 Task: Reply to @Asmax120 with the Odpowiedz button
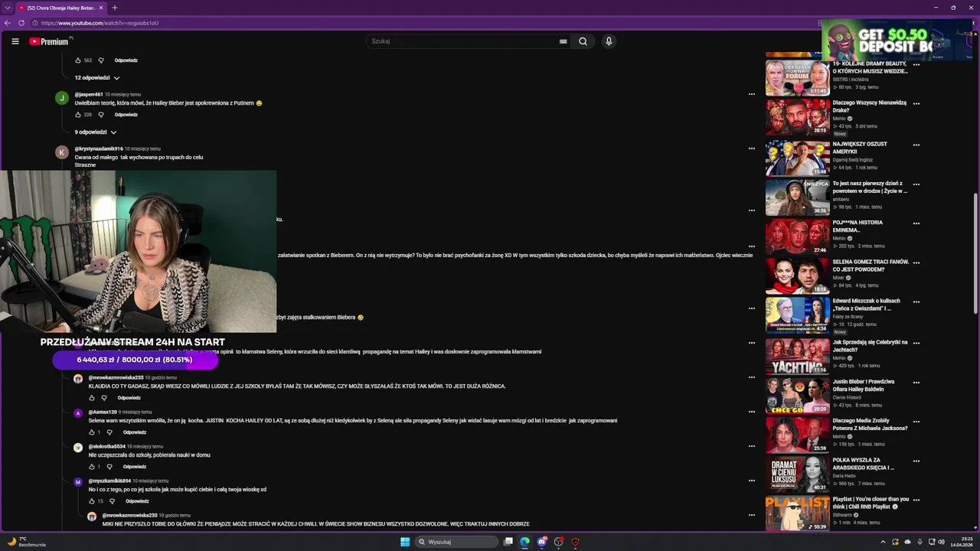(x=135, y=432)
